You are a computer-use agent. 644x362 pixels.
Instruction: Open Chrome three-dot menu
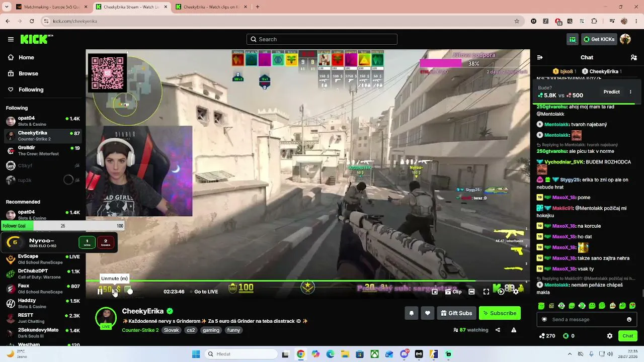coord(636,21)
